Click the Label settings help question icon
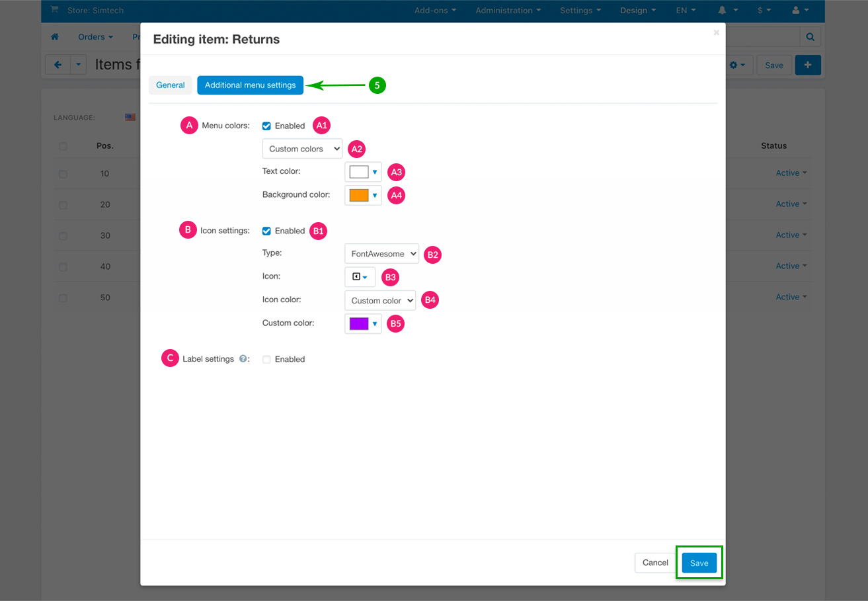 (243, 359)
